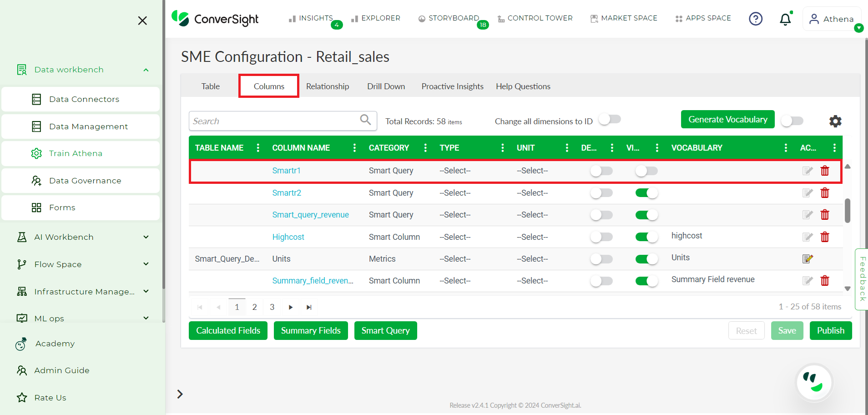Open the Smartr1 column link
The height and width of the screenshot is (415, 868).
point(286,171)
